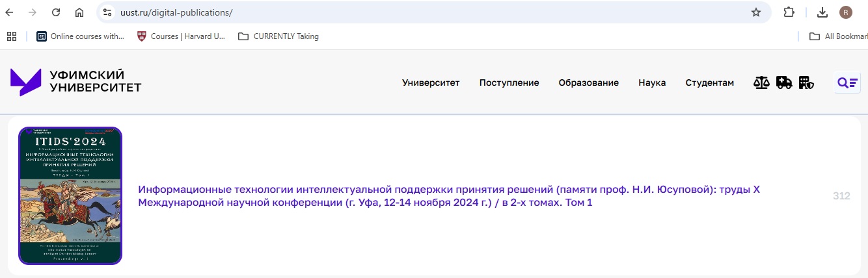
Task: Open the Студентам menu item
Action: click(x=709, y=82)
